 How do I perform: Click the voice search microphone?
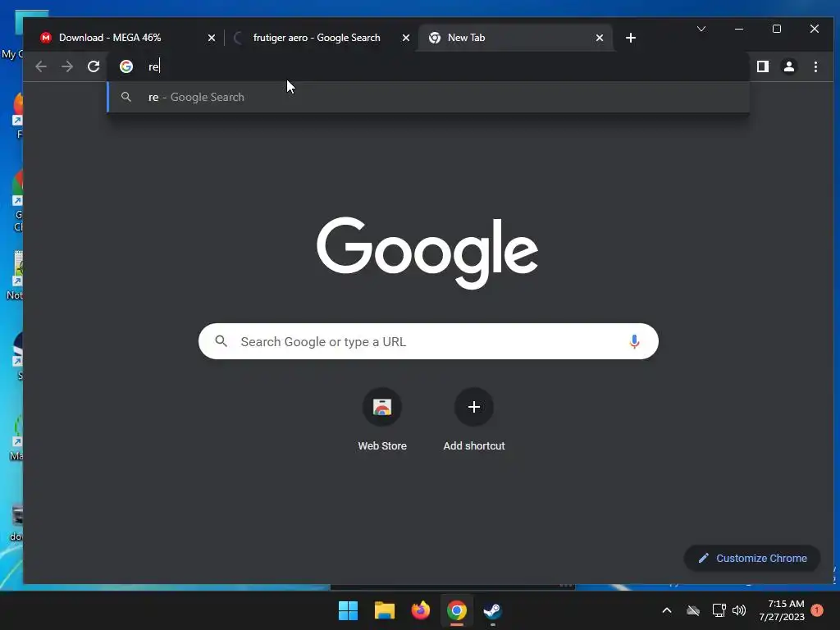[x=634, y=341]
